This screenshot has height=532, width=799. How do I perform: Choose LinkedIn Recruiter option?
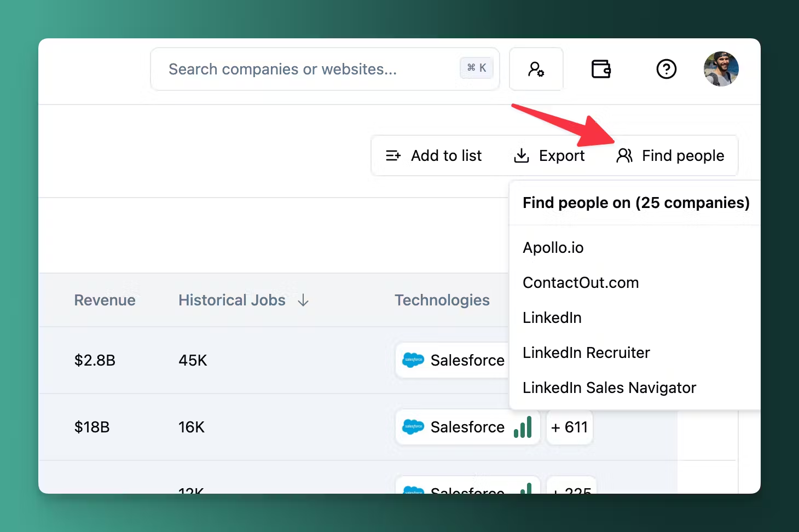586,352
